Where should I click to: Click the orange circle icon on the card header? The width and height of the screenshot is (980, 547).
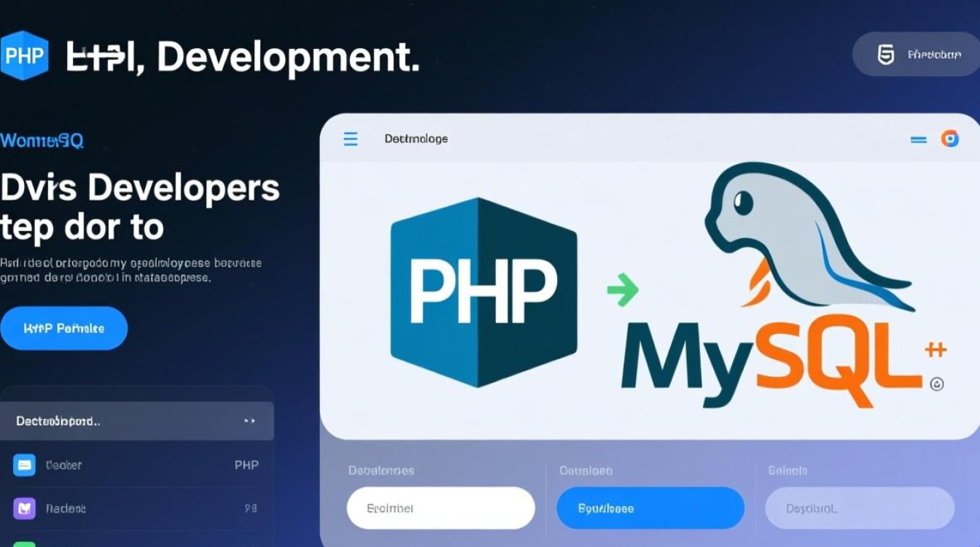(952, 138)
